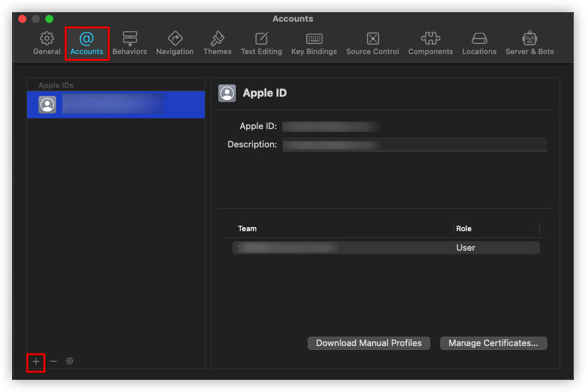Open Server & Bots preferences
This screenshot has height=392, width=586.
click(530, 43)
